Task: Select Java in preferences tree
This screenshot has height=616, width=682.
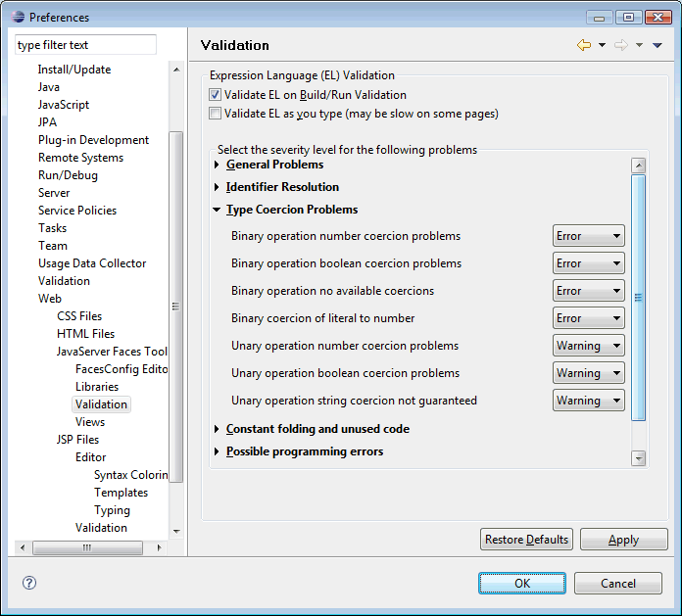Action: tap(49, 87)
